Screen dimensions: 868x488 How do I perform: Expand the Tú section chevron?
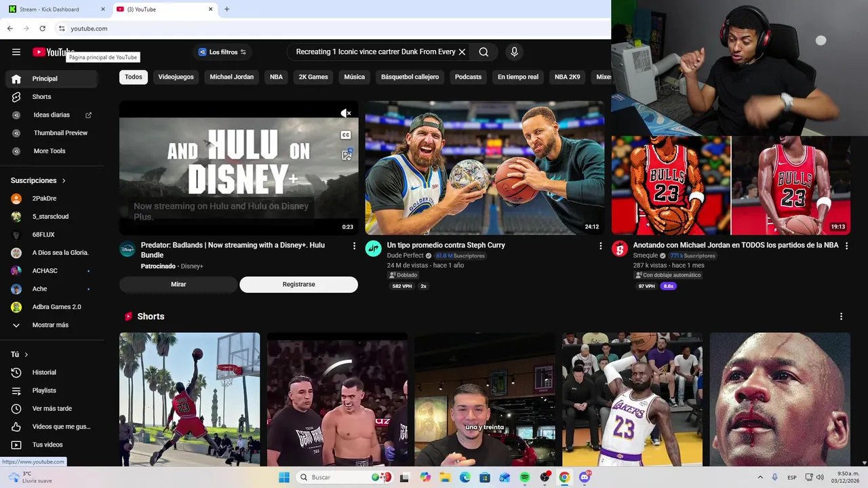26,354
